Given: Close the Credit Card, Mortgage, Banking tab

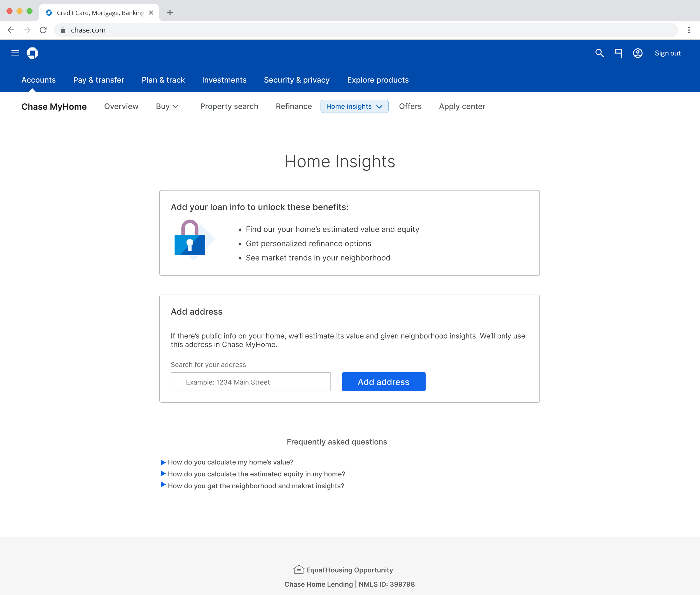Looking at the screenshot, I should (x=151, y=13).
